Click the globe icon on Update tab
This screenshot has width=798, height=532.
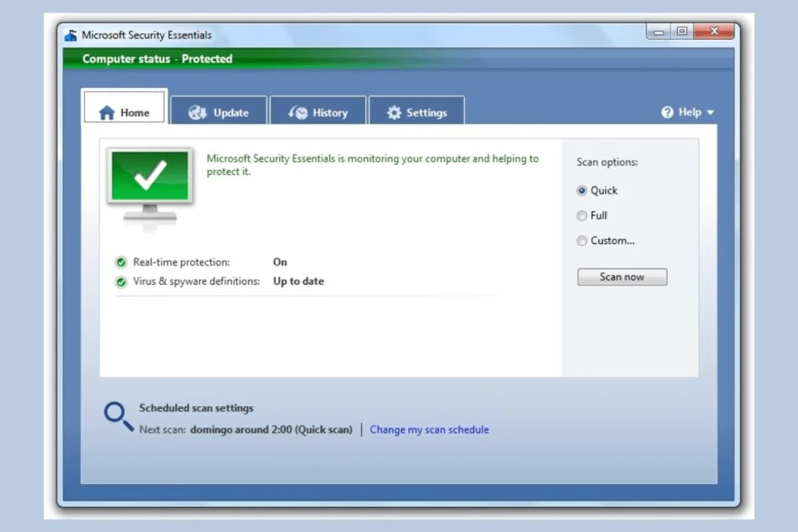[x=198, y=112]
